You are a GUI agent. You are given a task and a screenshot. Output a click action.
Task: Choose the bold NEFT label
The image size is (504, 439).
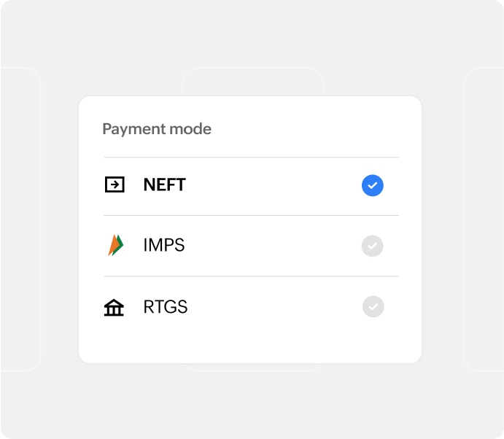[165, 185]
